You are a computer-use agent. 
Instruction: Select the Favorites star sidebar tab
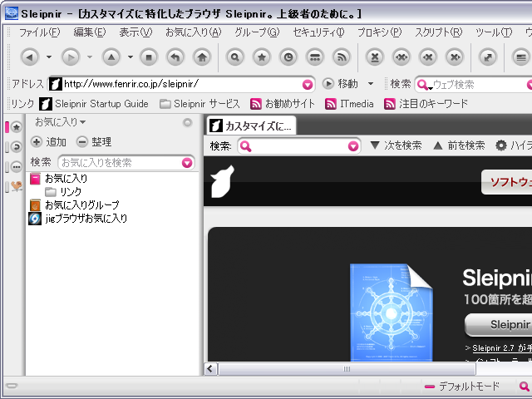(16, 127)
